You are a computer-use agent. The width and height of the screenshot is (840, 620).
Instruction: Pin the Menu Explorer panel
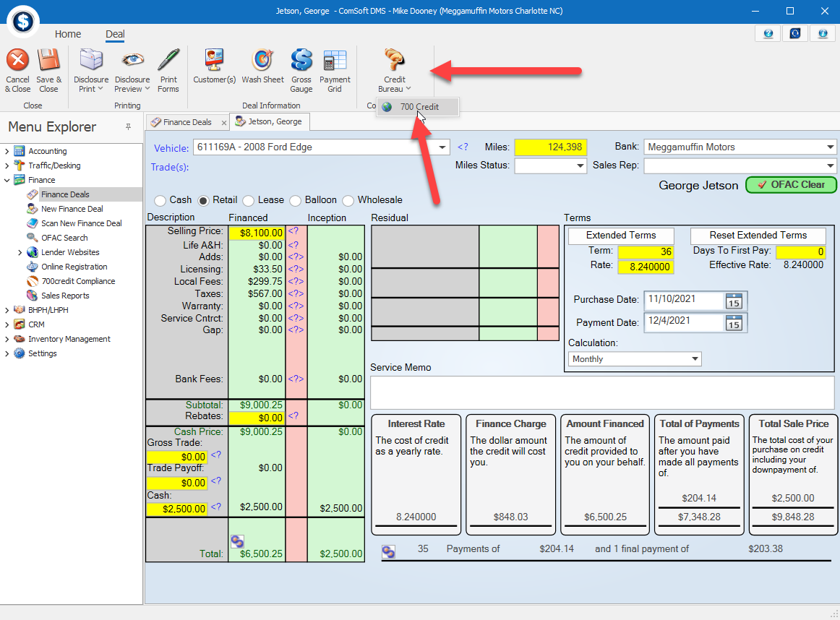click(128, 127)
